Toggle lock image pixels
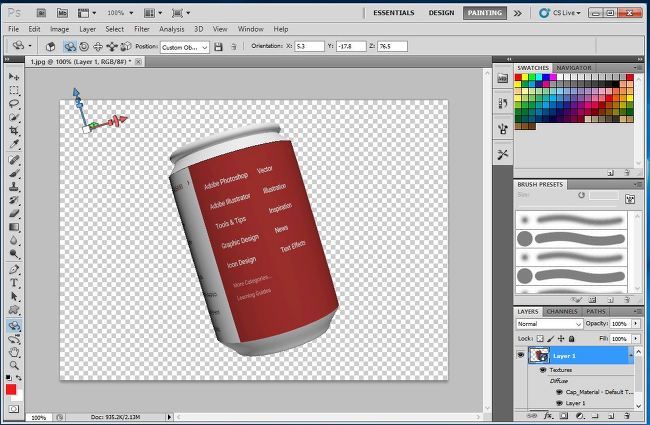650x425 pixels. pos(551,339)
